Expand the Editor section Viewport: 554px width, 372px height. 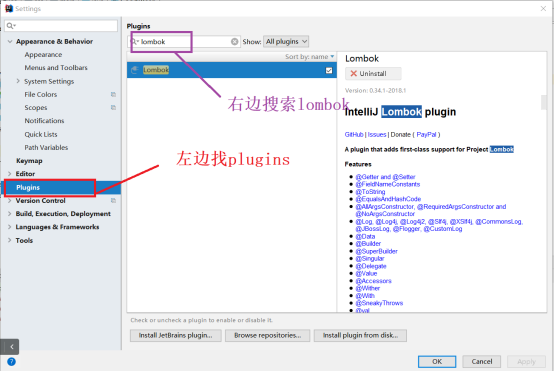click(10, 174)
